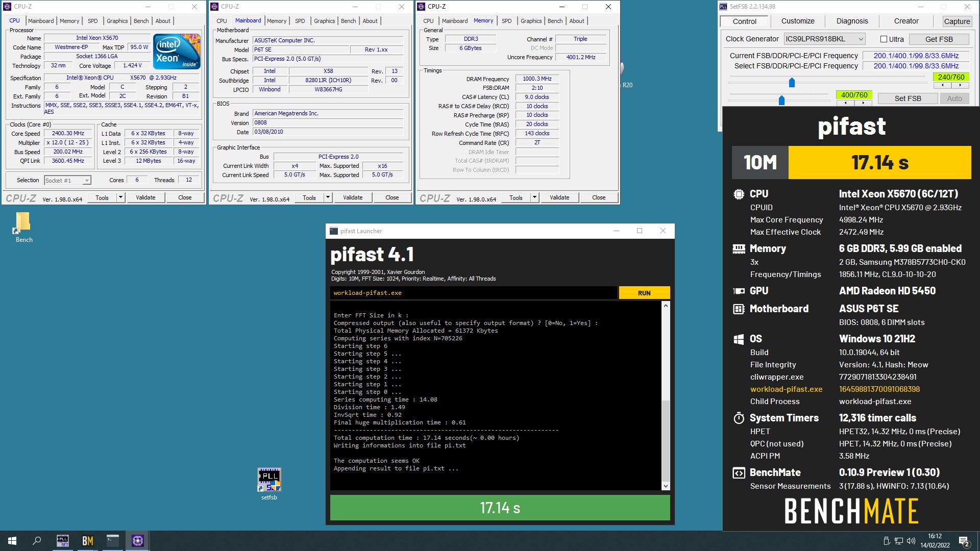The image size is (980, 551).
Task: Open the volume tray icon
Action: tap(911, 541)
